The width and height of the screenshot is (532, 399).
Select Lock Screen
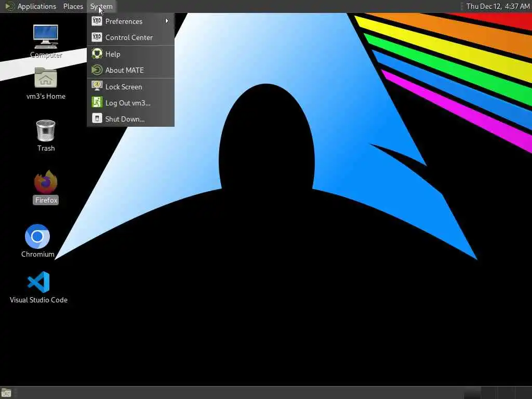click(130, 87)
